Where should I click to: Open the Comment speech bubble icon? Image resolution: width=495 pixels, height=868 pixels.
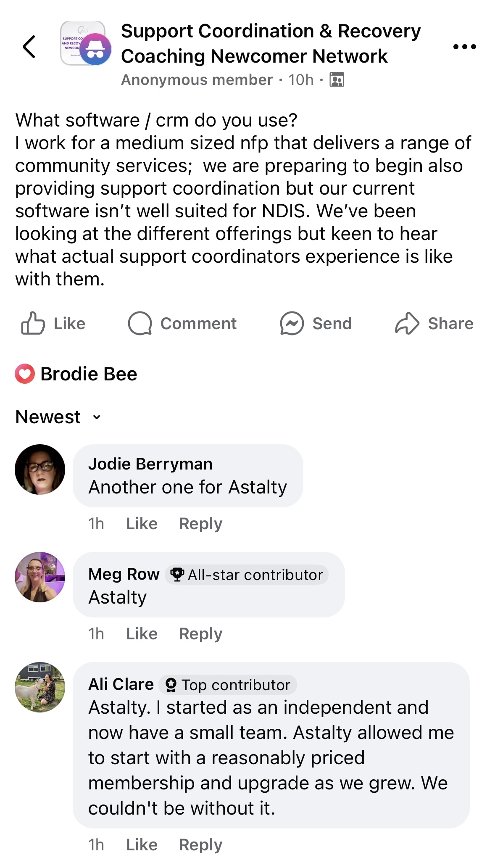click(x=140, y=323)
